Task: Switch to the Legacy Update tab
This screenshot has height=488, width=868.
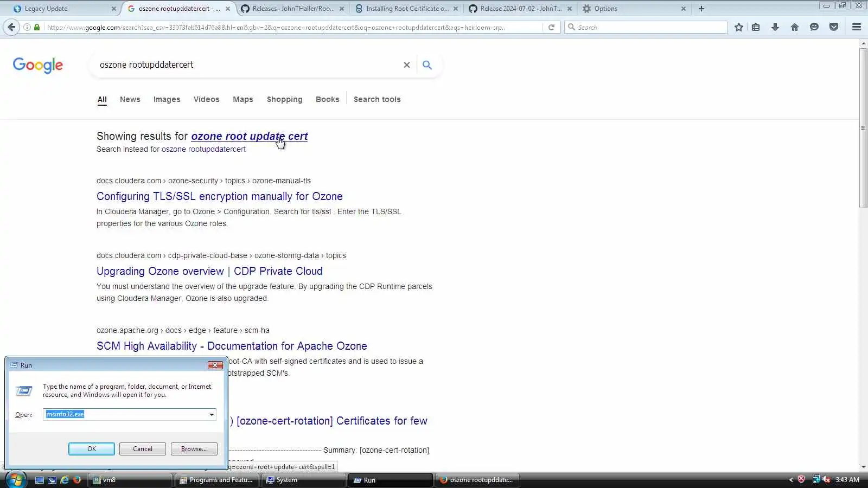Action: point(60,9)
